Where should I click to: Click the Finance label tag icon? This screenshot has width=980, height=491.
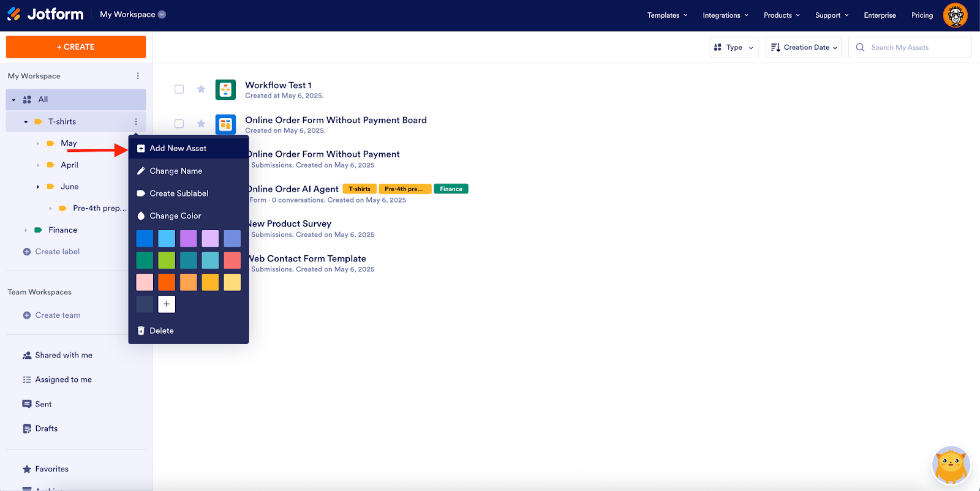click(38, 230)
